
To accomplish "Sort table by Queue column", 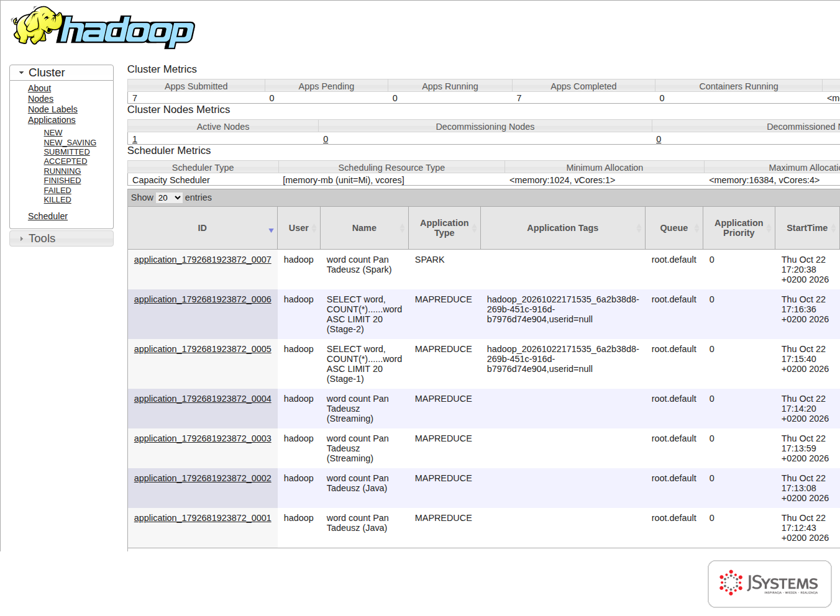I will [x=674, y=228].
